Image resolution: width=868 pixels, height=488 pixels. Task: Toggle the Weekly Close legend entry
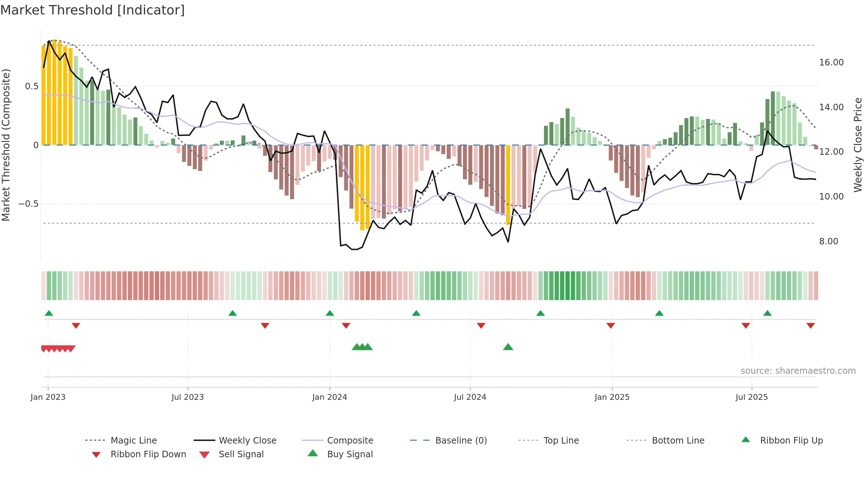[x=235, y=440]
